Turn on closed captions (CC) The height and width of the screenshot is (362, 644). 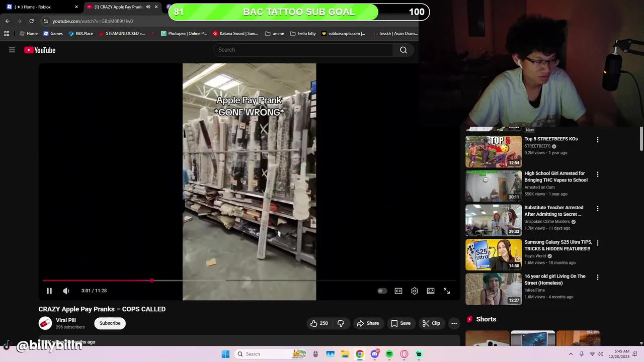pos(398,291)
